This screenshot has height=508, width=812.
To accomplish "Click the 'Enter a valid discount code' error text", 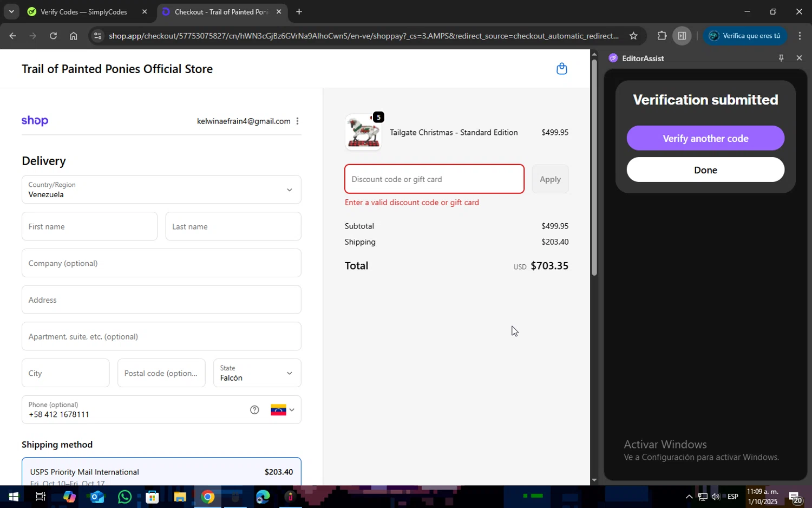I will (412, 203).
